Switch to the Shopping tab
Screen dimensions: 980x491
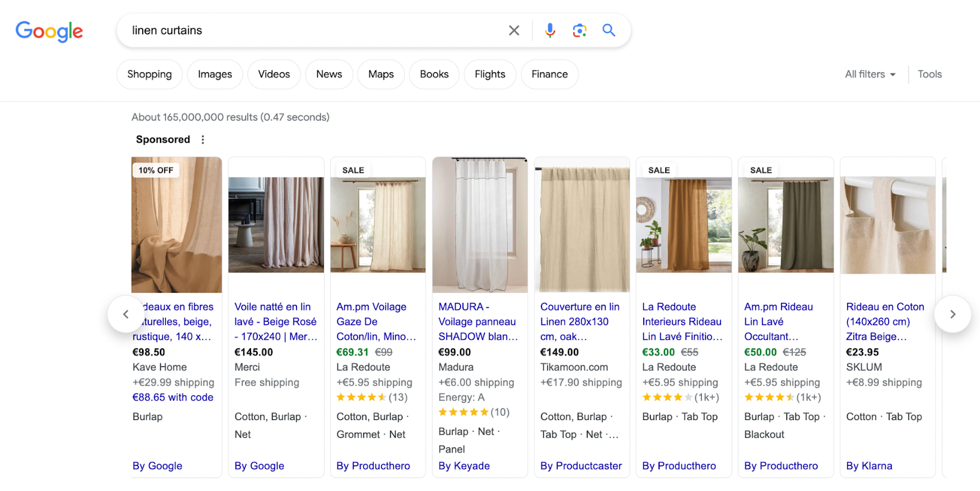click(149, 74)
